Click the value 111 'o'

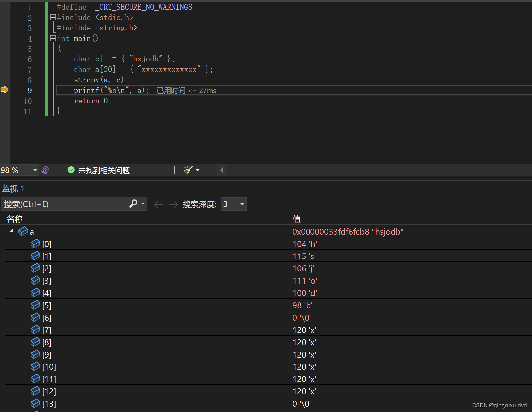tap(305, 281)
